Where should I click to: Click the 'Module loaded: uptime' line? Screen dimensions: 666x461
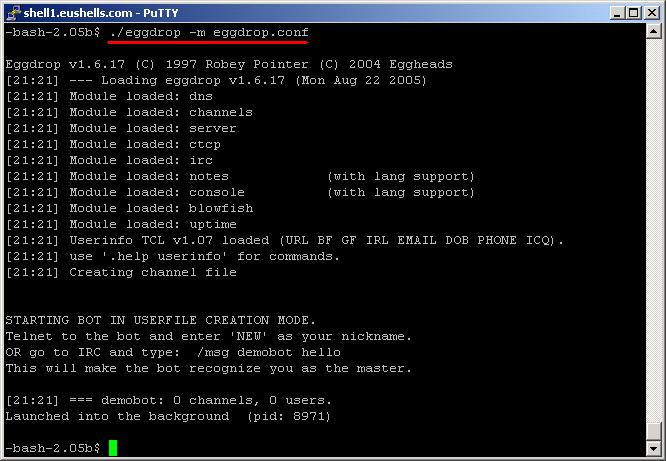(121, 224)
